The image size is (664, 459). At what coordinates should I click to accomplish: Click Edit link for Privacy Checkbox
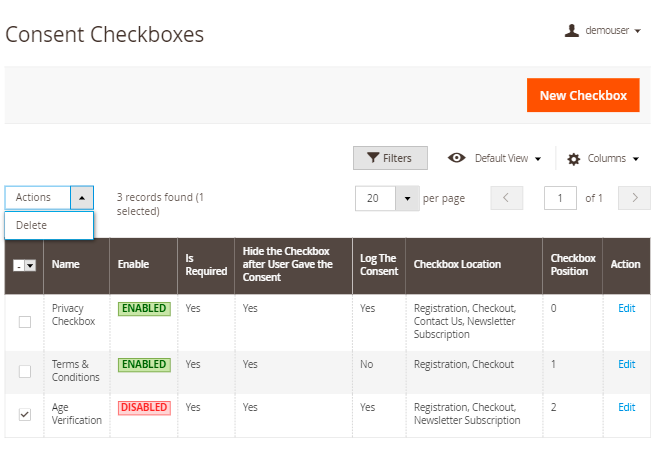coord(626,308)
